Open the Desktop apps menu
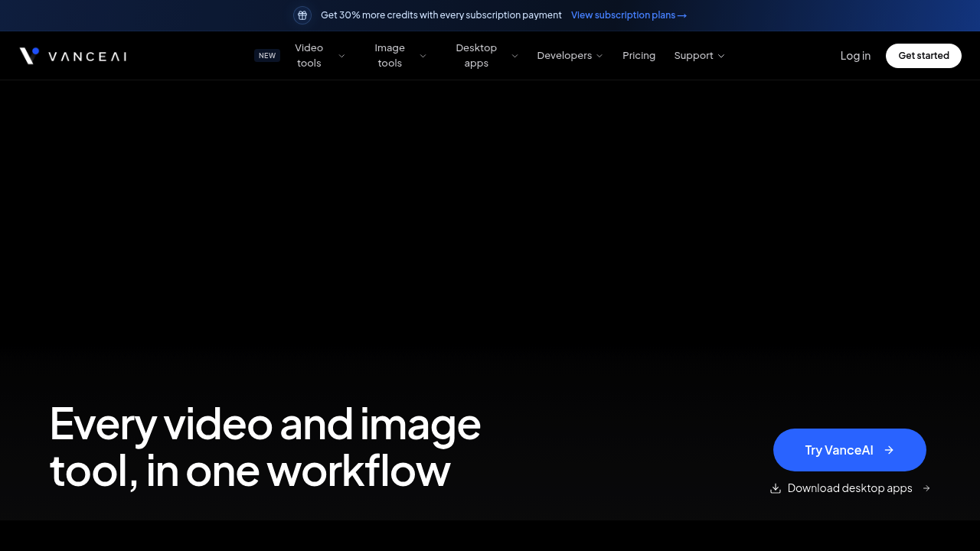 point(476,56)
